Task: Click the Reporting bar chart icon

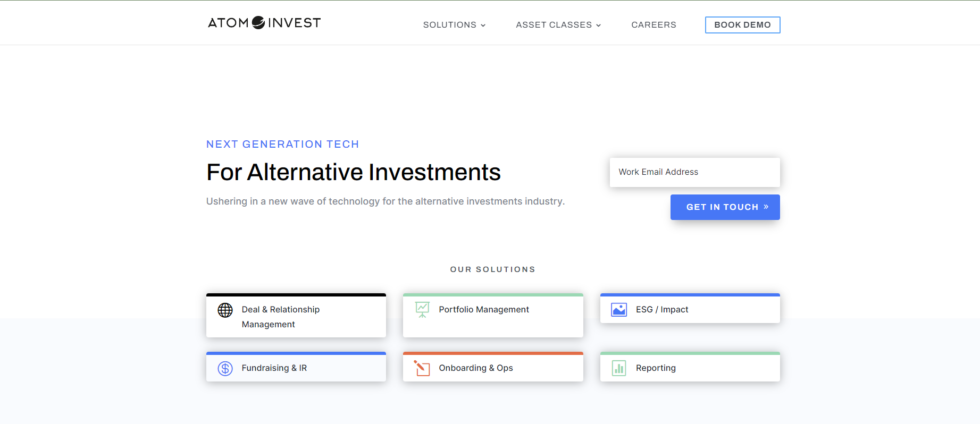Action: [619, 368]
